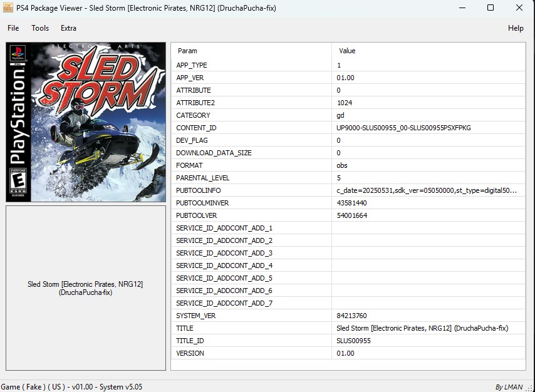Select the DOWNLOAD_DATA_SIZE parameter cell
The image size is (535, 392).
pos(251,153)
